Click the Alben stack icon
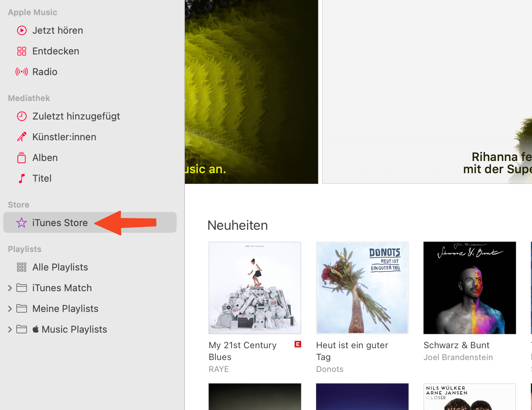The width and height of the screenshot is (532, 410). click(22, 158)
